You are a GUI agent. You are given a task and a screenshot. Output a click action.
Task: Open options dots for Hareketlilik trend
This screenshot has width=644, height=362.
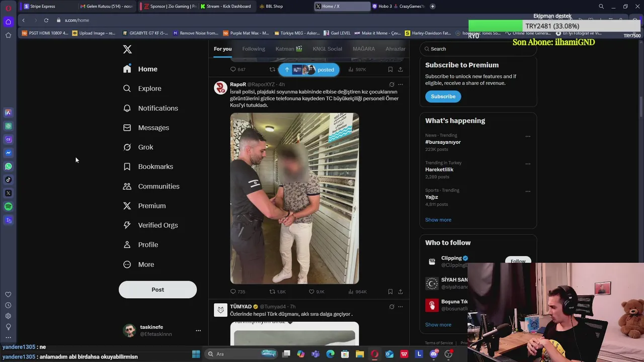[528, 164]
